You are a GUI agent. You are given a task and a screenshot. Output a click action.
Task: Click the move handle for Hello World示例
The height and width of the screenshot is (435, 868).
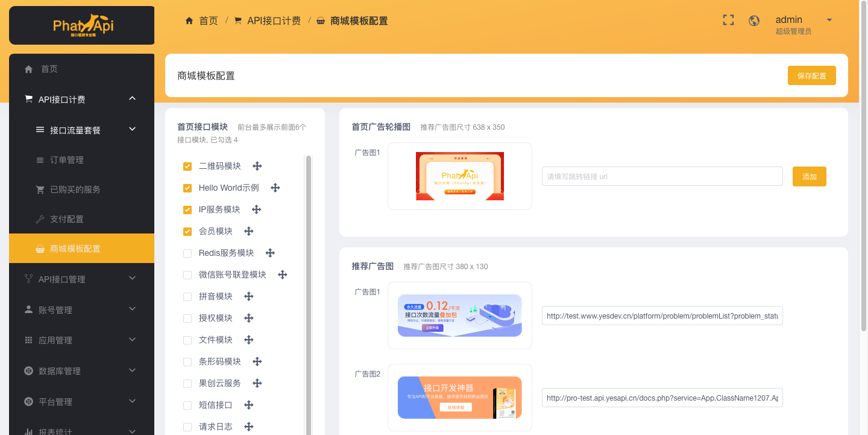[x=275, y=188]
